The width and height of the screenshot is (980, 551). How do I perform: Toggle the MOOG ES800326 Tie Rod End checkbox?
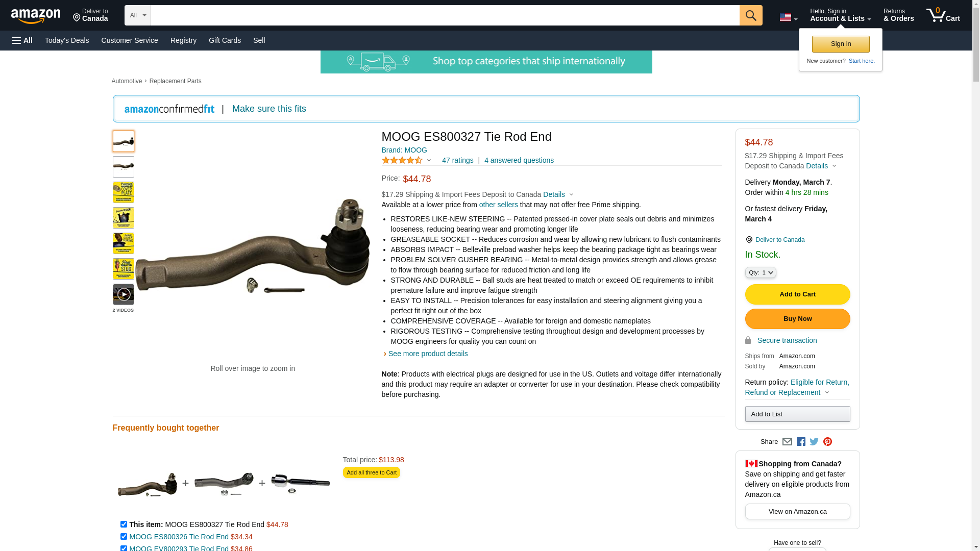124,537
